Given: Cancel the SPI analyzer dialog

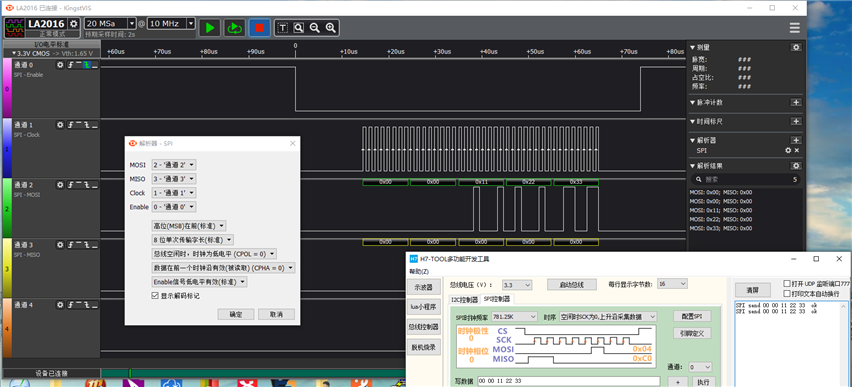Looking at the screenshot, I should click(277, 314).
